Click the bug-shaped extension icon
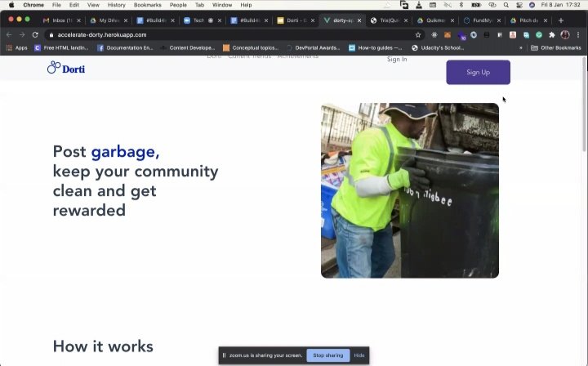 coord(434,35)
